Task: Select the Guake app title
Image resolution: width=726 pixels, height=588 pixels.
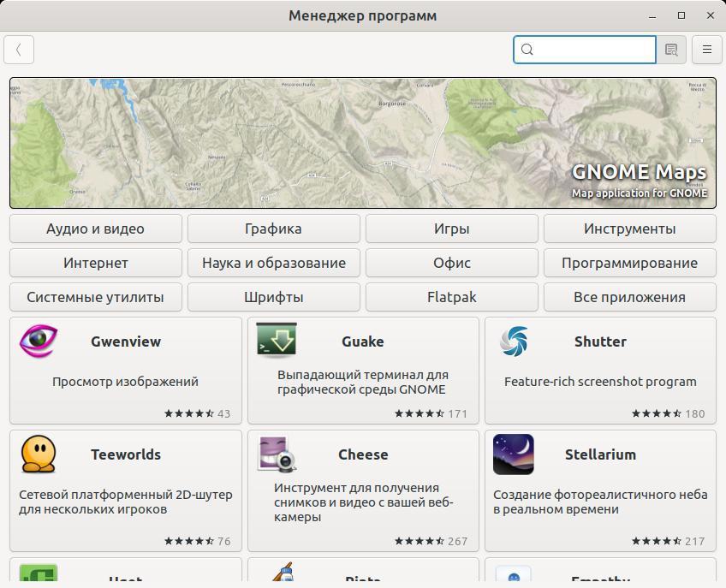Action: [363, 342]
